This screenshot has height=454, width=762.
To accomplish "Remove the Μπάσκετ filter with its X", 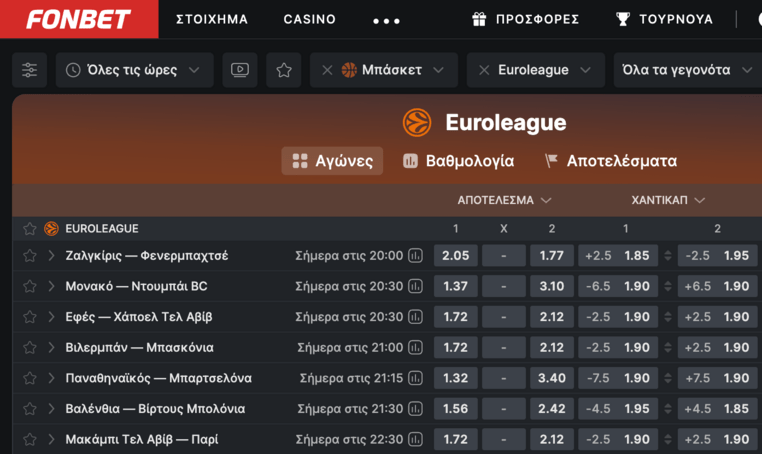I will click(327, 70).
